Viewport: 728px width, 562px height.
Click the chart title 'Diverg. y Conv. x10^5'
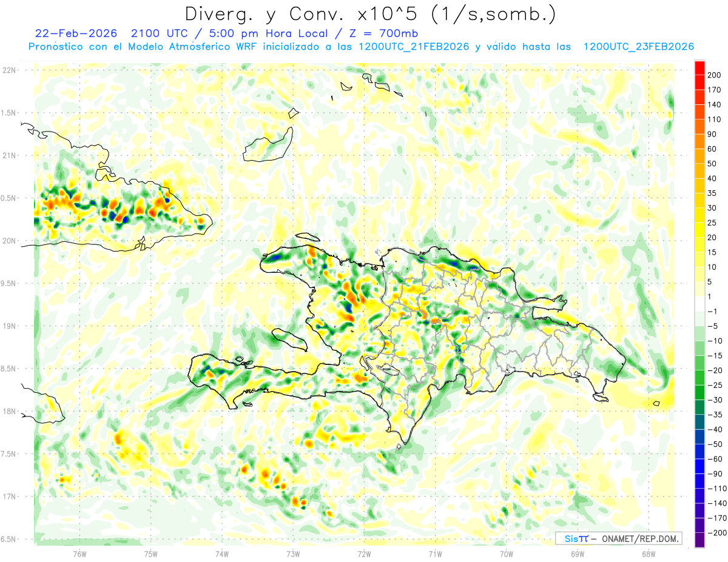click(x=303, y=13)
